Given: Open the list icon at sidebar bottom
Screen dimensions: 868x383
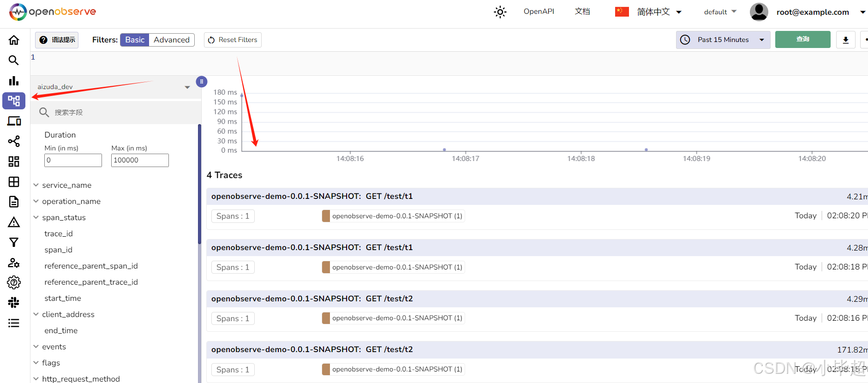Looking at the screenshot, I should (x=14, y=323).
